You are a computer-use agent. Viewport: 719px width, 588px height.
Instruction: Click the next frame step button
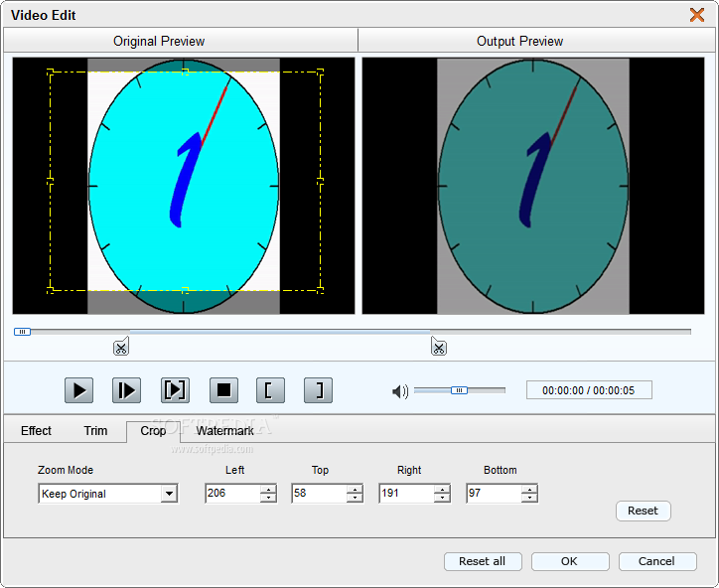[126, 390]
